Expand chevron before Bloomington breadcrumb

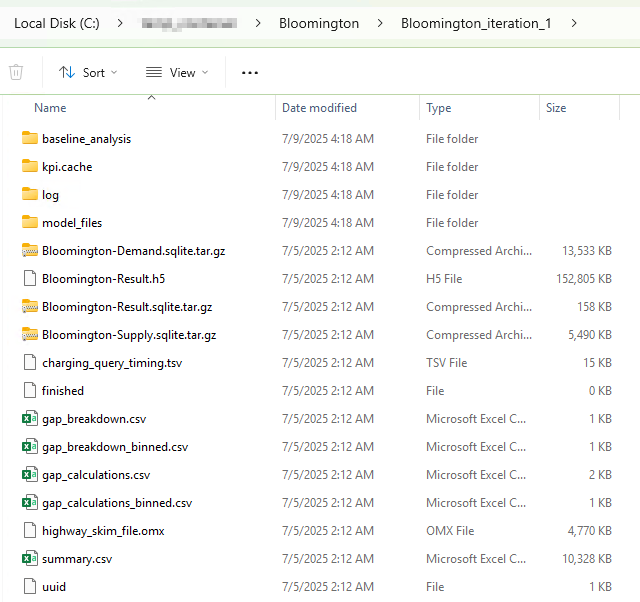(258, 23)
